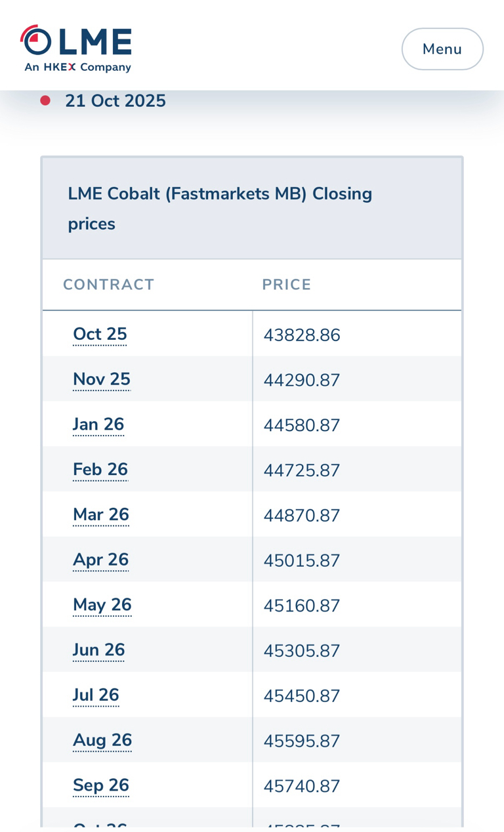Click the Nov 25 price 44290.87
The image size is (504, 832).
[302, 381]
